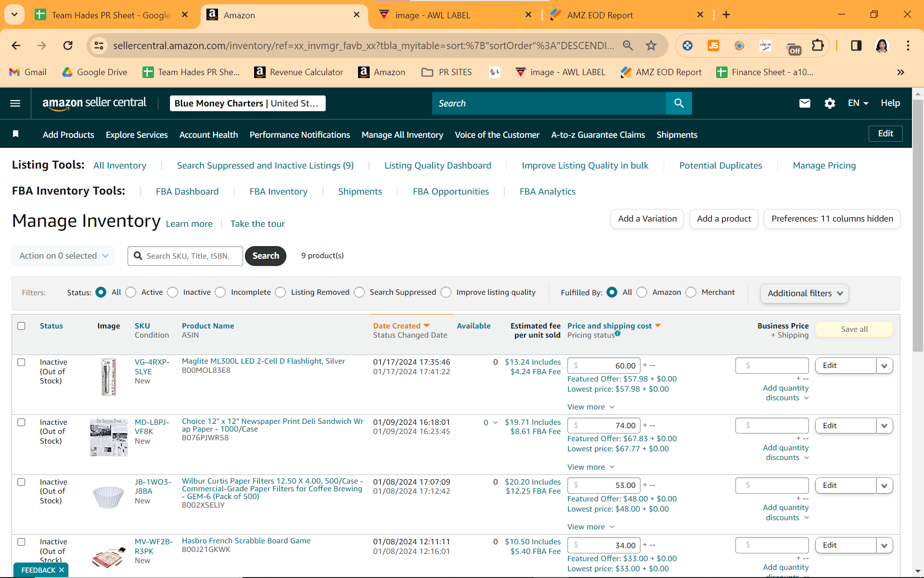
Task: Expand available quantity chevron for Choice Deli row
Action: coord(495,422)
